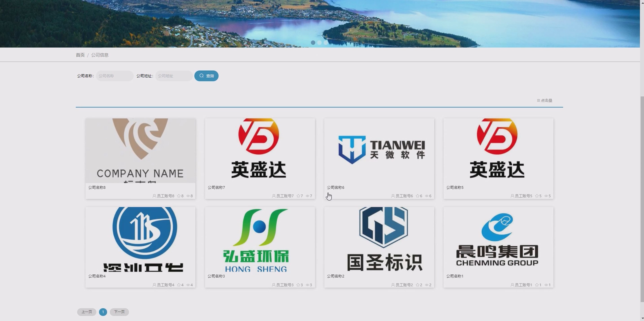Click the user icon beside 员工账号2
644x321 pixels.
(x=393, y=285)
